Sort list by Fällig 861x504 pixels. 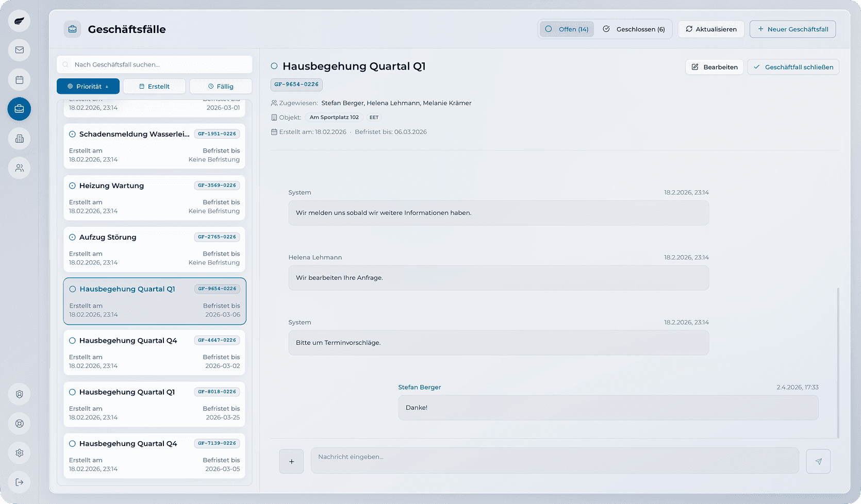pos(221,86)
